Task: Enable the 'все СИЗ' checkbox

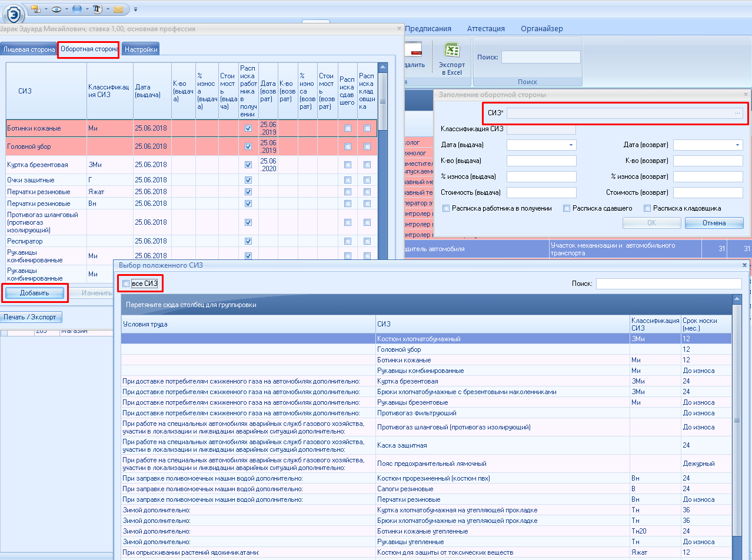Action: tap(126, 284)
